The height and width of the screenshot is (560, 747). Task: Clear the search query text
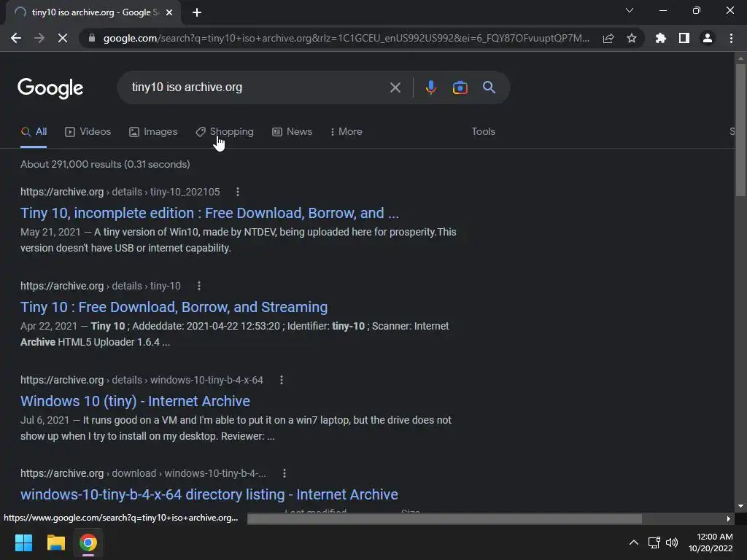coord(395,87)
